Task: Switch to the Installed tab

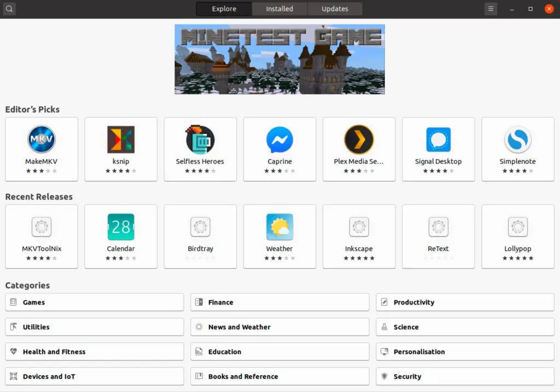Action: point(279,9)
